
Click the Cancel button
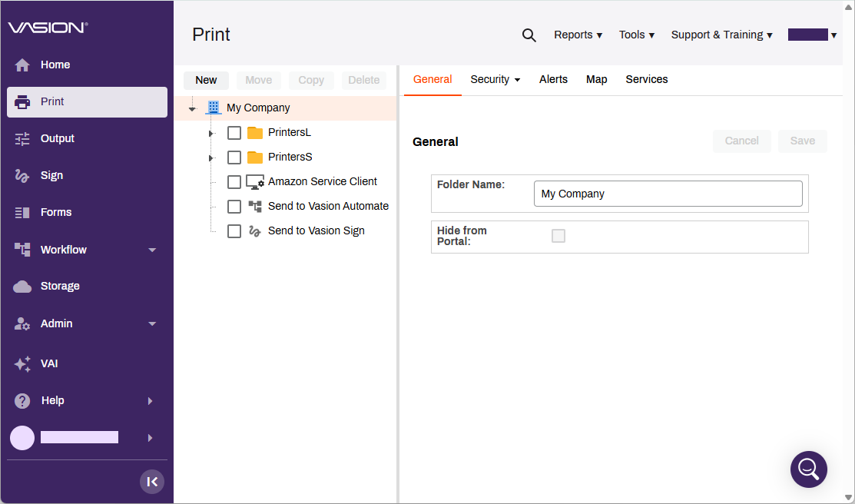pos(741,141)
